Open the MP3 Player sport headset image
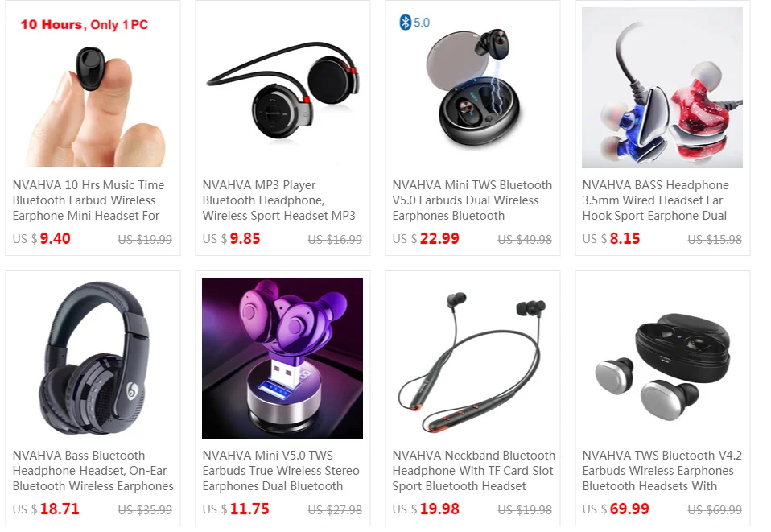The image size is (771, 532). click(282, 88)
